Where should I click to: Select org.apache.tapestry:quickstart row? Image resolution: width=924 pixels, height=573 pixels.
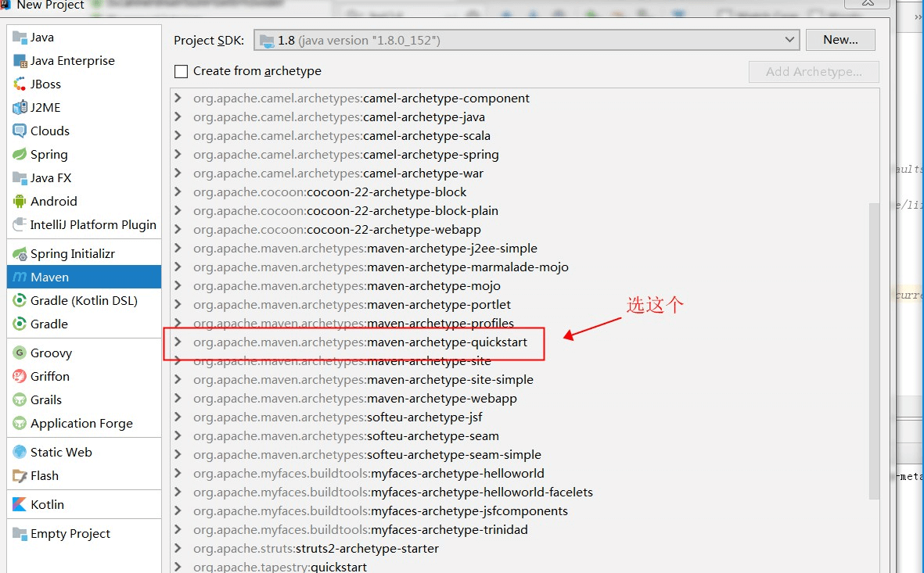(521, 567)
